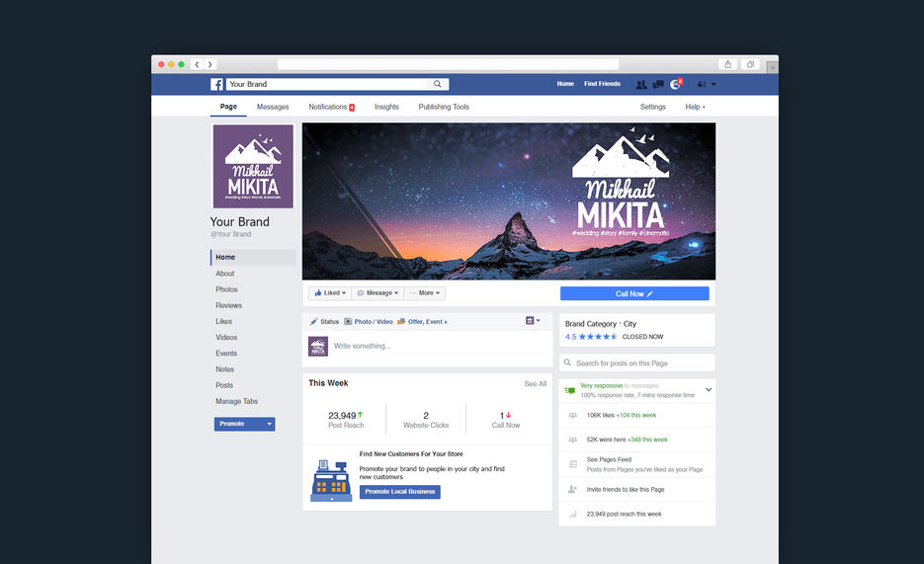Click the mountain cover photo
This screenshot has height=564, width=924.
click(x=509, y=201)
